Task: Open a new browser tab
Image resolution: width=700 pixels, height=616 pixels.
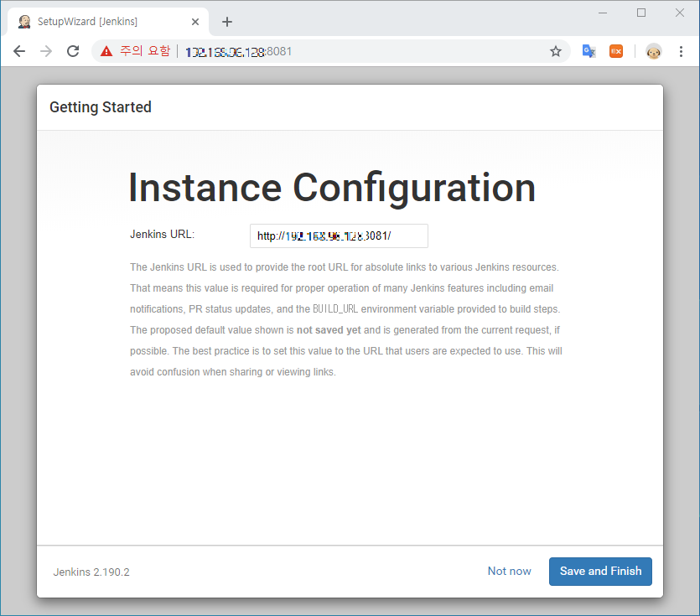Action: [x=227, y=22]
